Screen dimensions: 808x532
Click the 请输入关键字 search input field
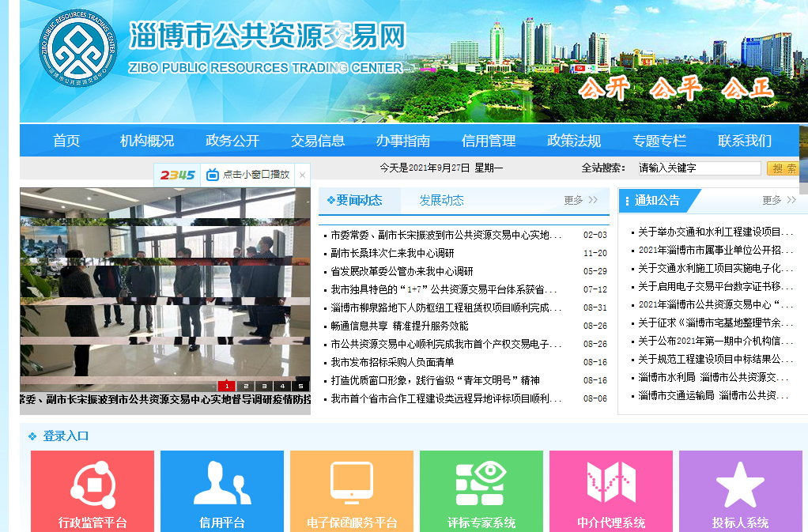[x=697, y=168]
